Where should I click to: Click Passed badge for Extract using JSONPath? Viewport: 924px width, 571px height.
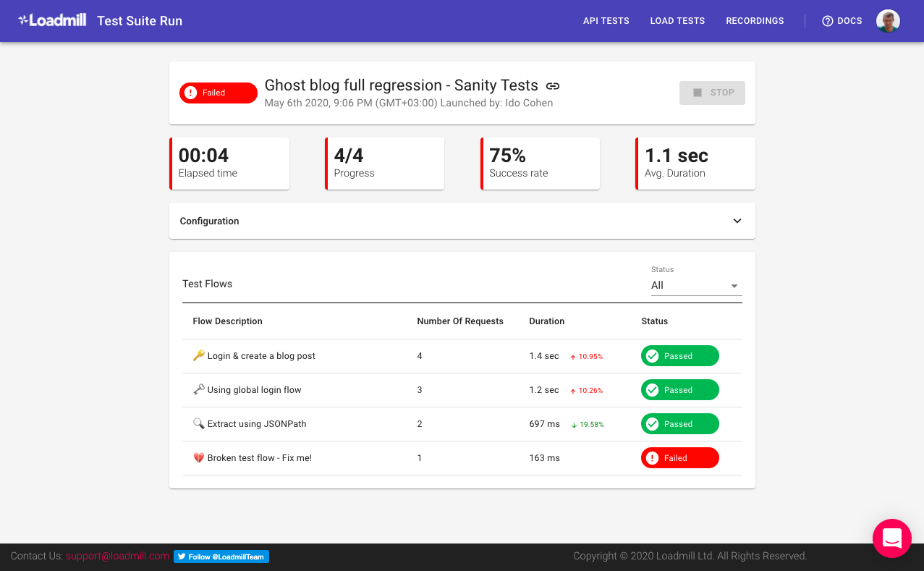[679, 424]
